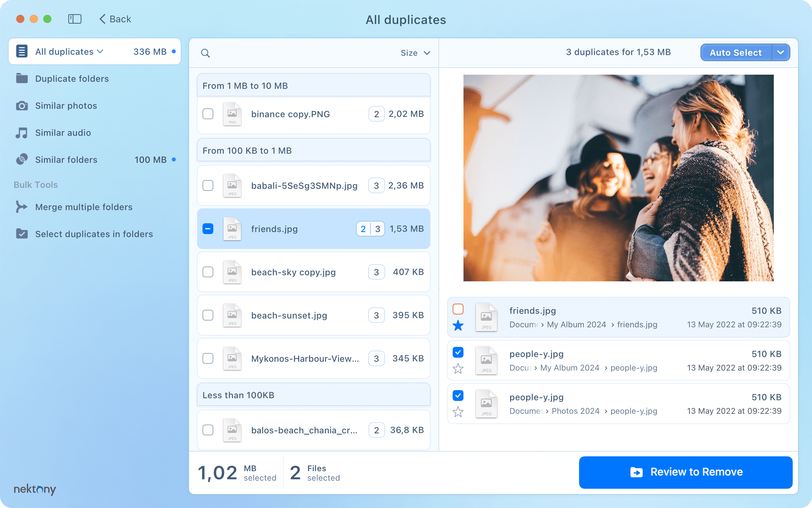Click the filled blue star on friends.jpg

click(x=458, y=326)
